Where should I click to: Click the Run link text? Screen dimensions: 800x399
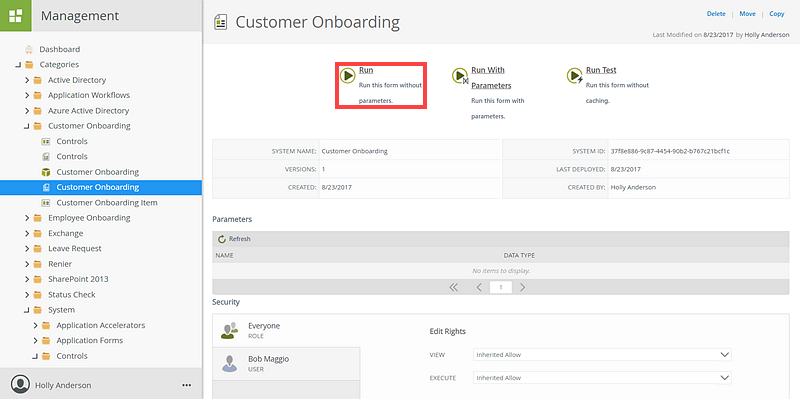(x=366, y=70)
